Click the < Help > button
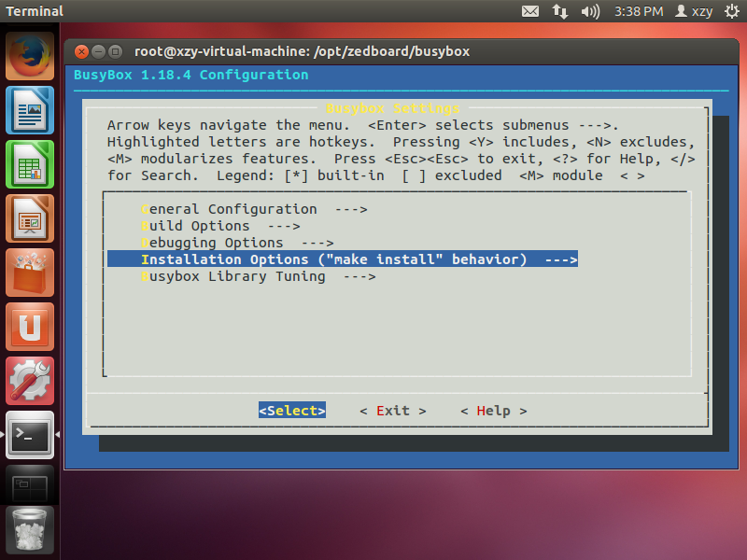Screen dimensions: 747x560 click(494, 411)
